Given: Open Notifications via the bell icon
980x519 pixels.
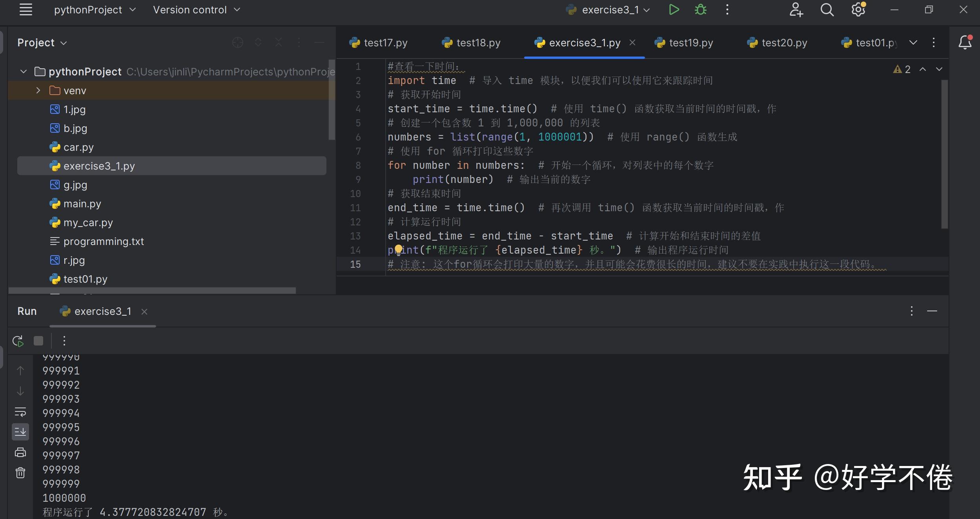Looking at the screenshot, I should pos(964,42).
